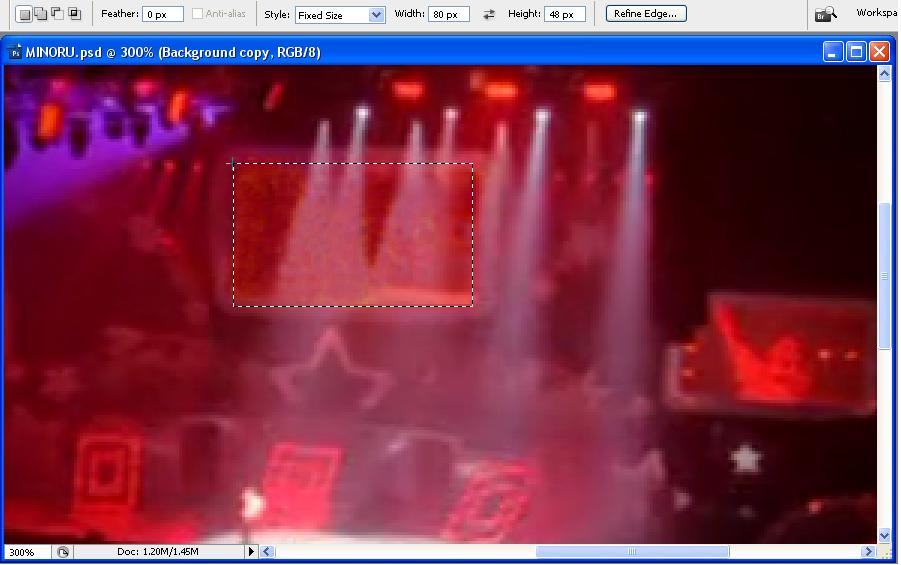The width and height of the screenshot is (901, 565).
Task: Click the vertical scrollbar up arrow
Action: [884, 73]
